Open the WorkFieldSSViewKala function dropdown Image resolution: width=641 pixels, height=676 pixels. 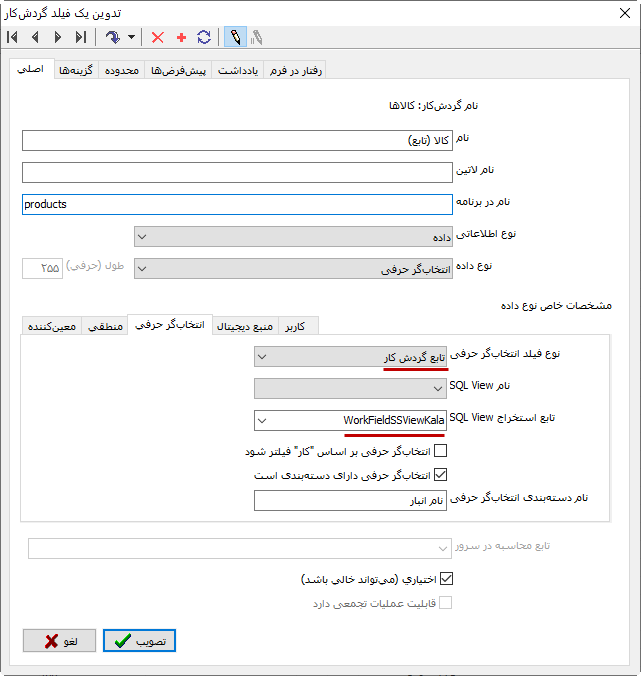[x=350, y=421]
